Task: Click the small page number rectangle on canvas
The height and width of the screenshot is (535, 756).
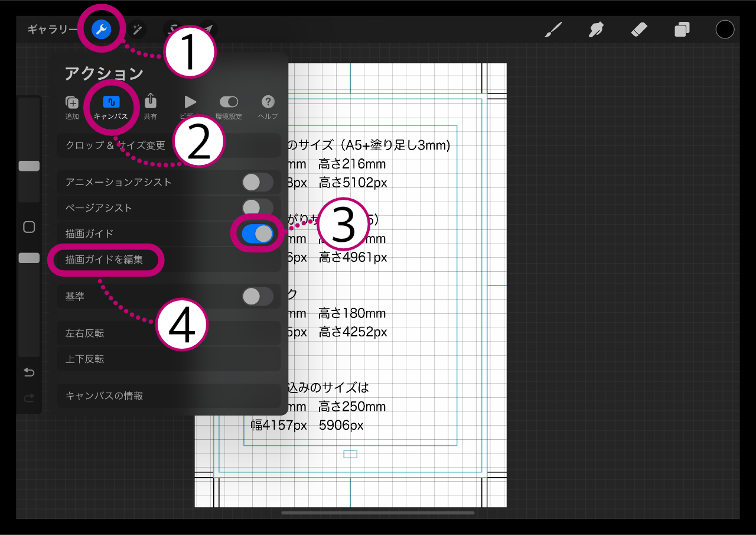Action: 350,454
